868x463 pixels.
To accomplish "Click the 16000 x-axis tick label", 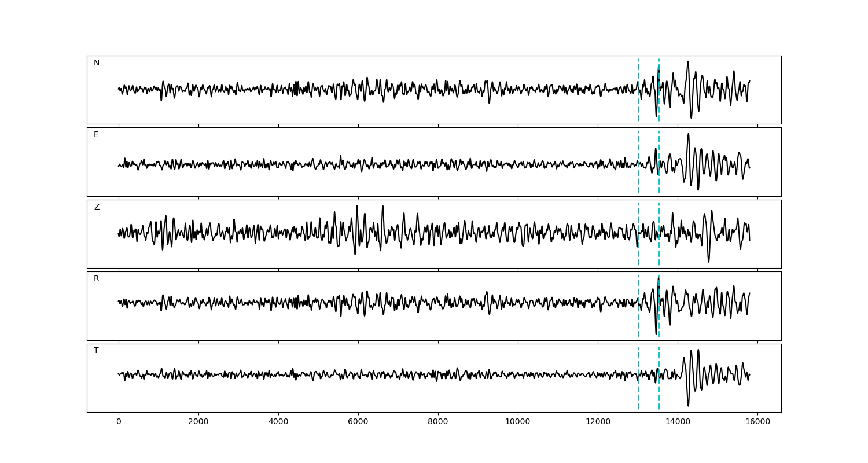I will pyautogui.click(x=757, y=422).
